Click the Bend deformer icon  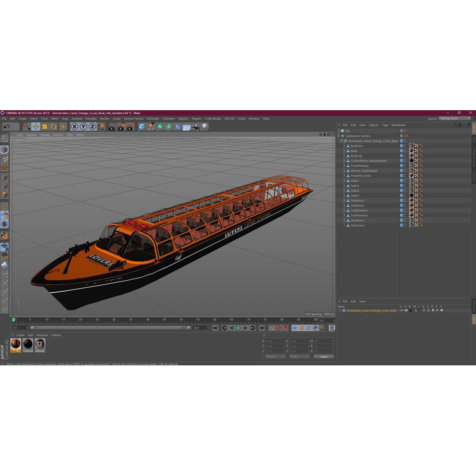(178, 126)
